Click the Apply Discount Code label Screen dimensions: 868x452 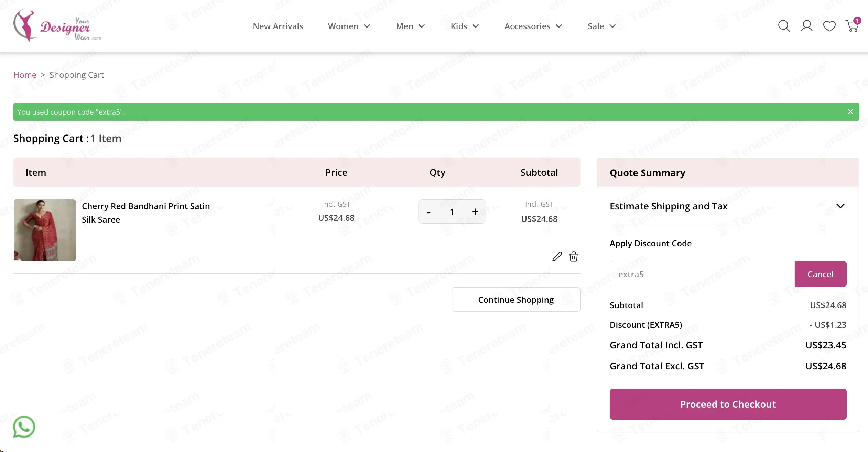pyautogui.click(x=650, y=243)
